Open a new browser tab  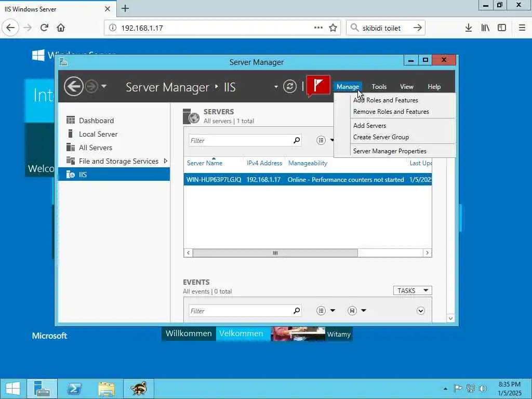[x=125, y=8]
